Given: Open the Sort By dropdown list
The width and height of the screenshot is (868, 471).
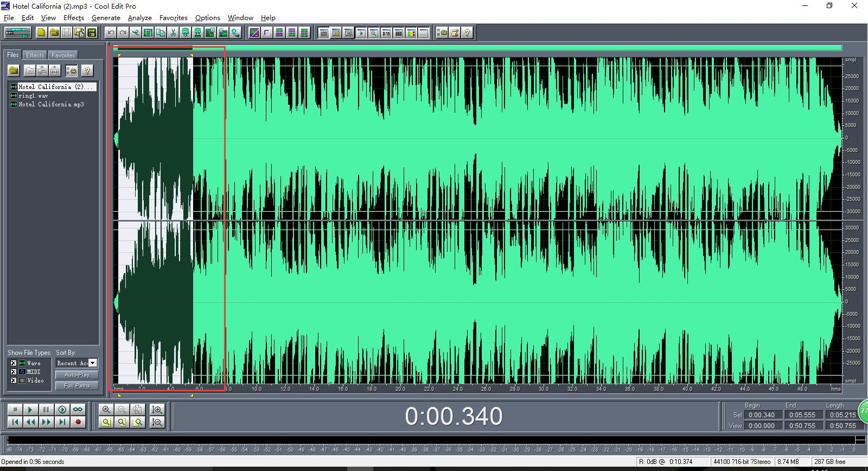Looking at the screenshot, I should coord(93,363).
